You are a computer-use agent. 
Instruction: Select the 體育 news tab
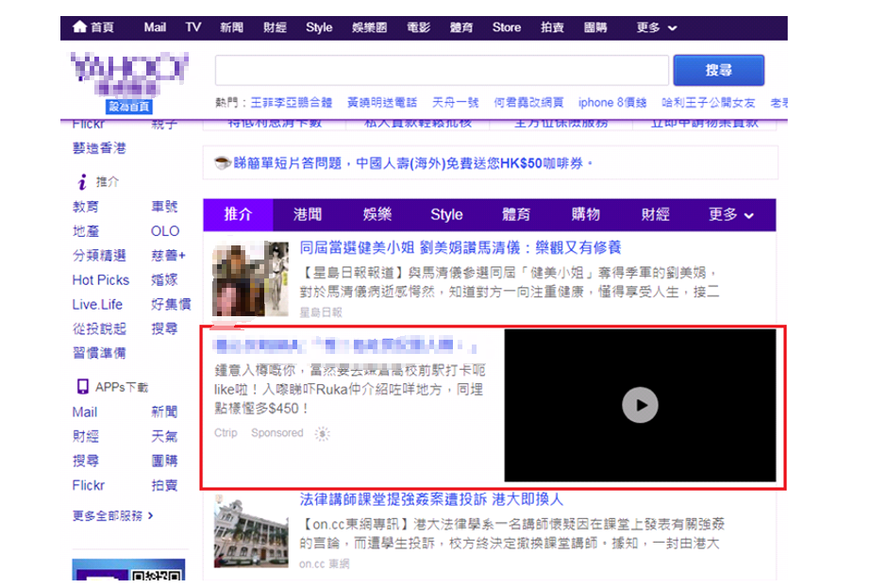coord(516,214)
